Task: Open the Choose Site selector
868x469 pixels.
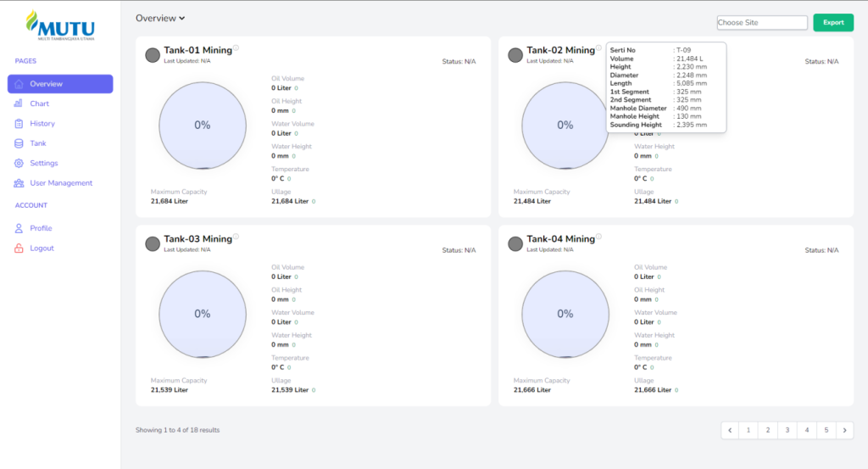Action: 761,23
